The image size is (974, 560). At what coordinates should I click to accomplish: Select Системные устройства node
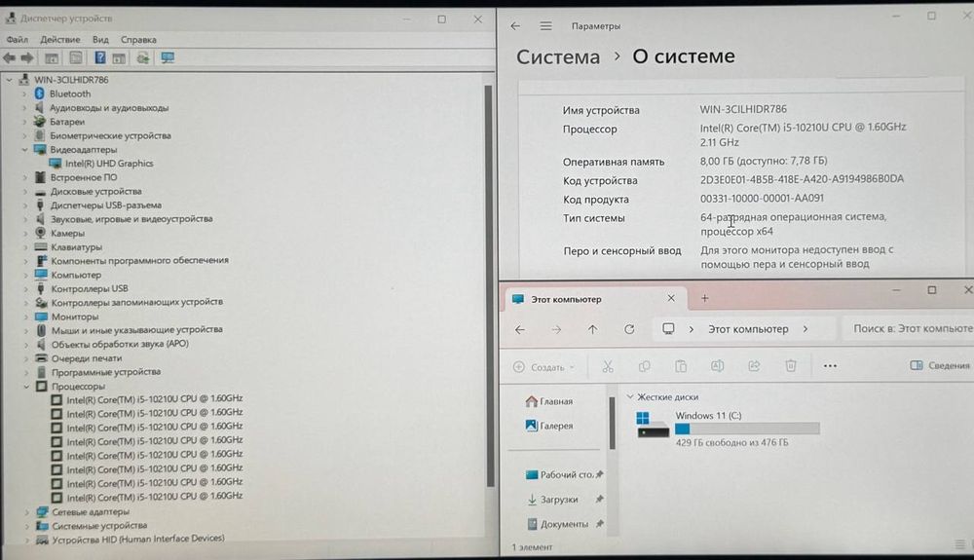[x=99, y=526]
